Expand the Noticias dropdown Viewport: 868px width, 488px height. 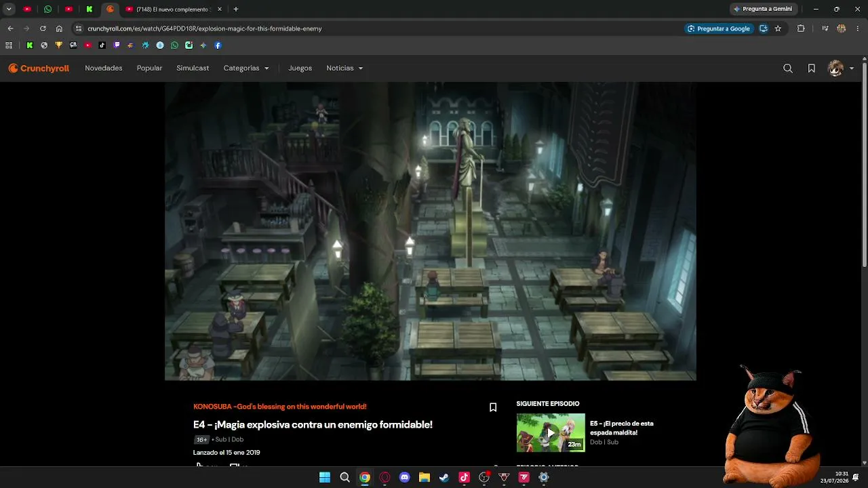click(x=344, y=68)
